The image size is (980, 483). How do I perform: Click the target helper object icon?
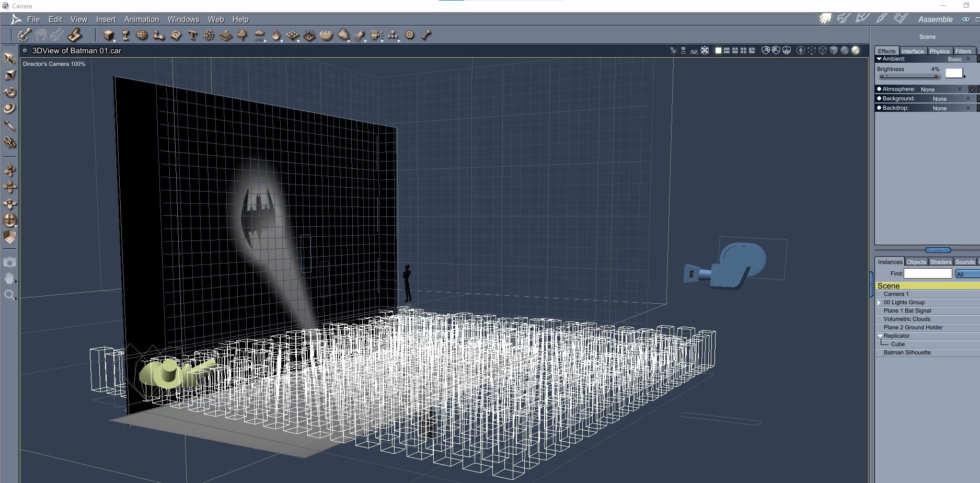tap(410, 35)
